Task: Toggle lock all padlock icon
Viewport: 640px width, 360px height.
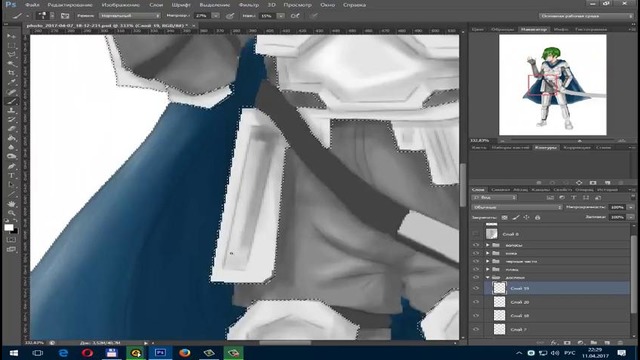Action: (x=538, y=218)
